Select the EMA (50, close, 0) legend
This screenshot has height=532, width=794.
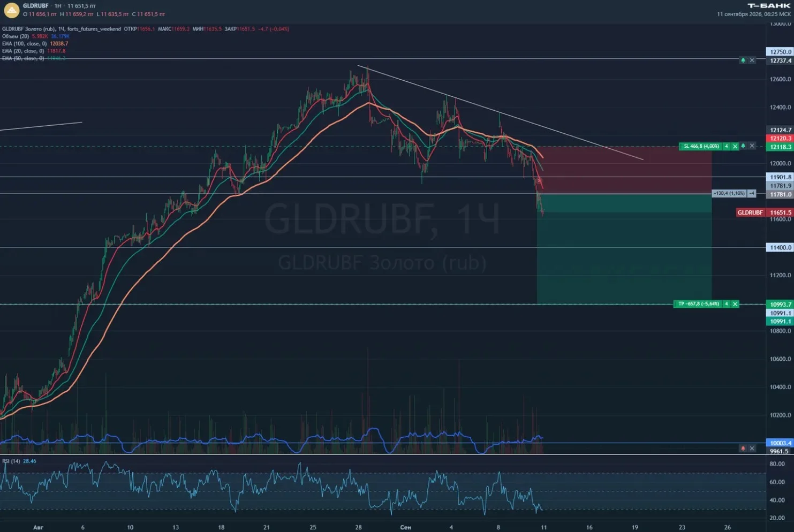click(23, 58)
